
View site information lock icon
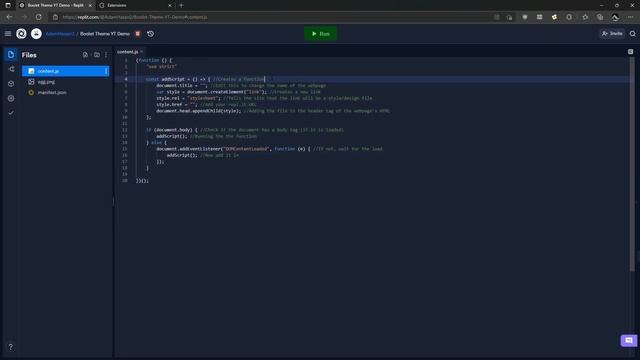tap(56, 17)
